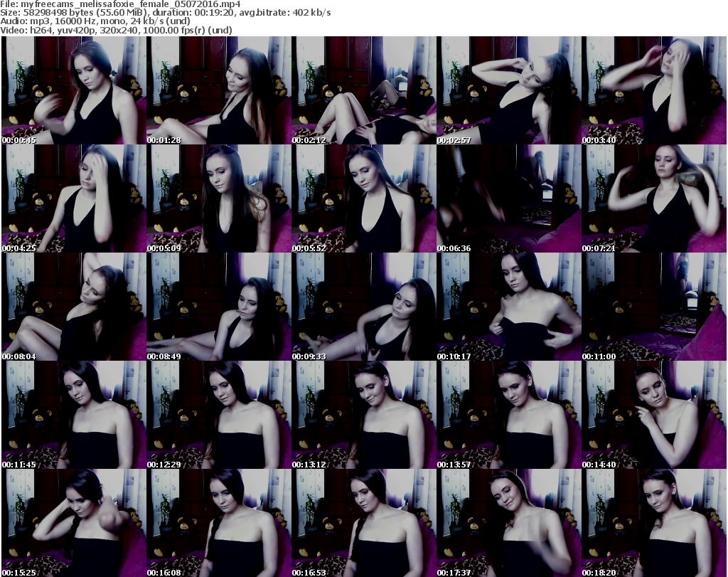Click the thumbnail timestamped 00:02:57
Image resolution: width=728 pixels, height=577 pixels.
click(509, 90)
